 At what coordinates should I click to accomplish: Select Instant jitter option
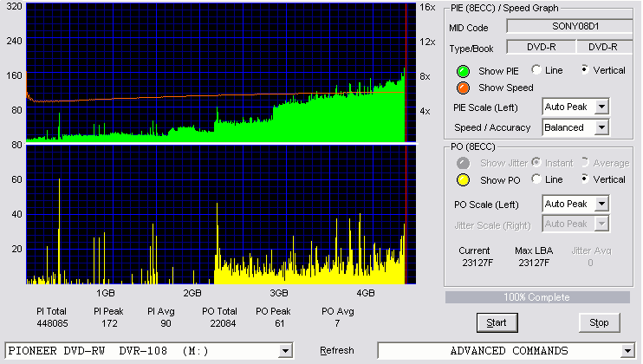[x=536, y=162]
